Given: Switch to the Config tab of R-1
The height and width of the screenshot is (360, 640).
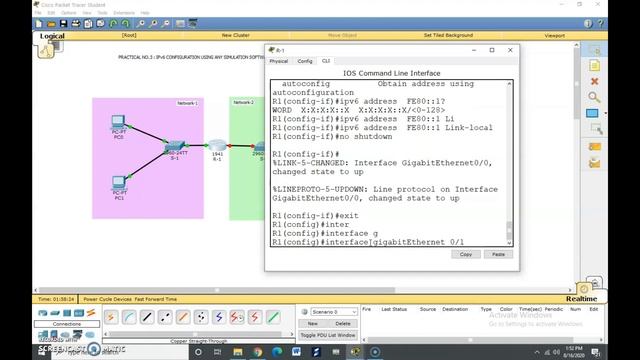Looking at the screenshot, I should click(305, 61).
